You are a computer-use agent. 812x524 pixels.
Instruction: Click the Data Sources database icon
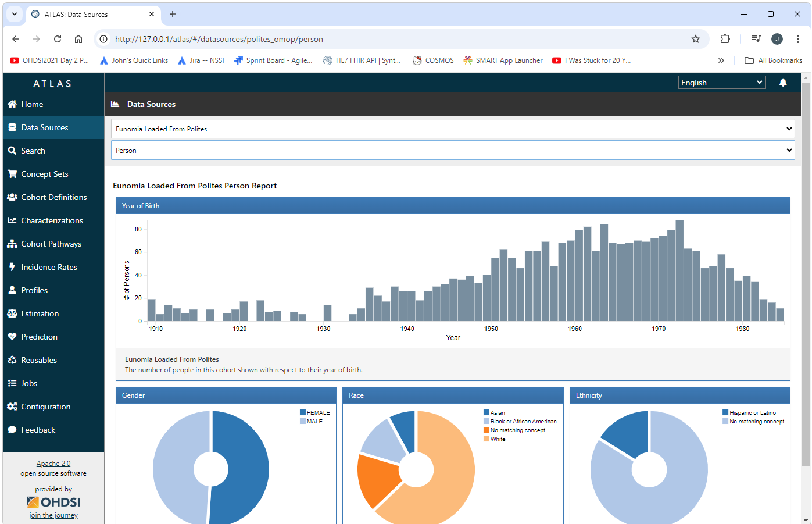coord(12,127)
